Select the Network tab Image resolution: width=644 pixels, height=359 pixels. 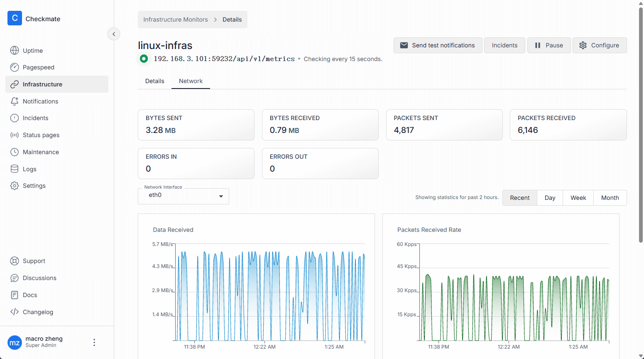click(x=191, y=81)
